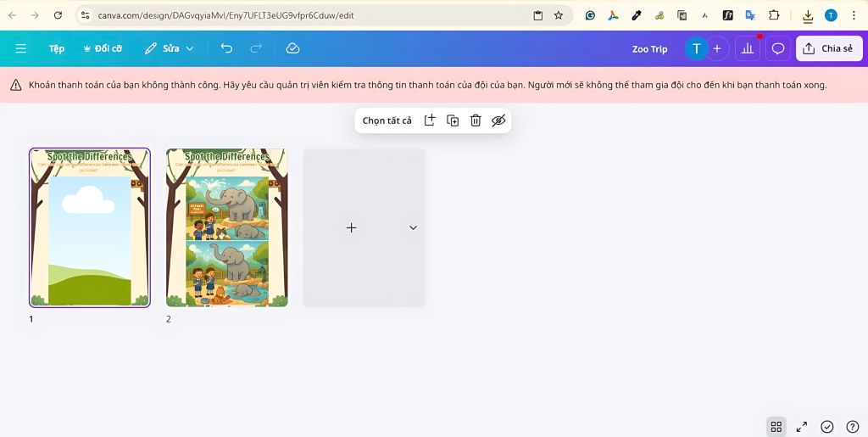Delete page with the trash icon
This screenshot has height=437, width=868.
(476, 120)
